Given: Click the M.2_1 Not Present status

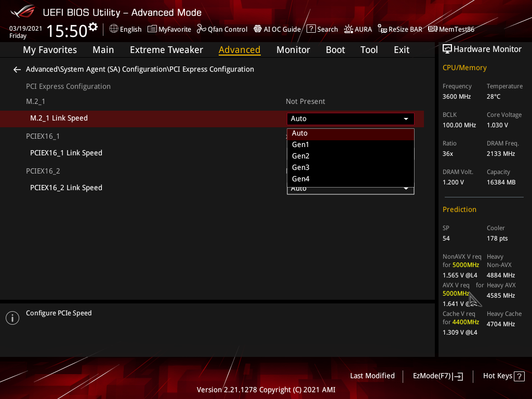Looking at the screenshot, I should pyautogui.click(x=305, y=101).
